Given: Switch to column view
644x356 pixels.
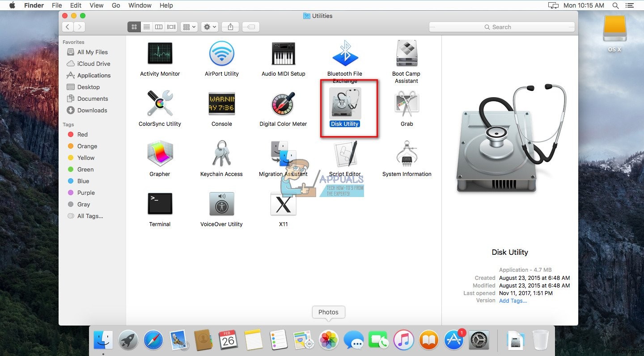Looking at the screenshot, I should tap(158, 26).
